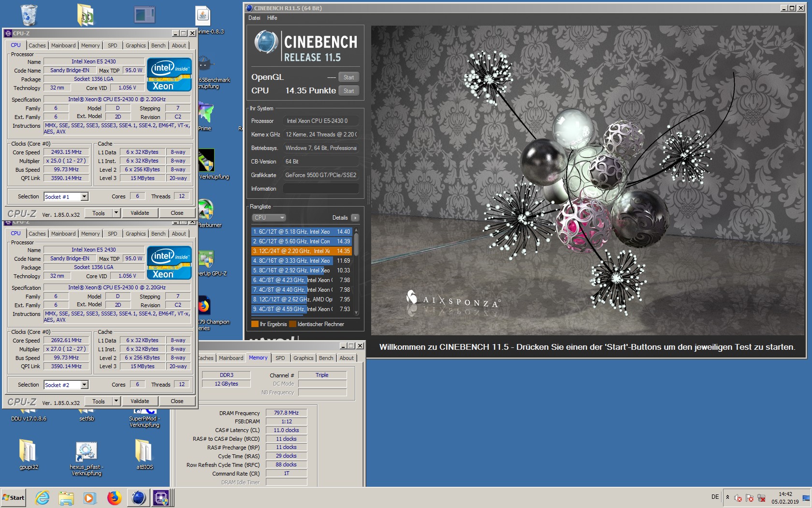Open the Recycle Bin desktop icon

click(x=29, y=15)
